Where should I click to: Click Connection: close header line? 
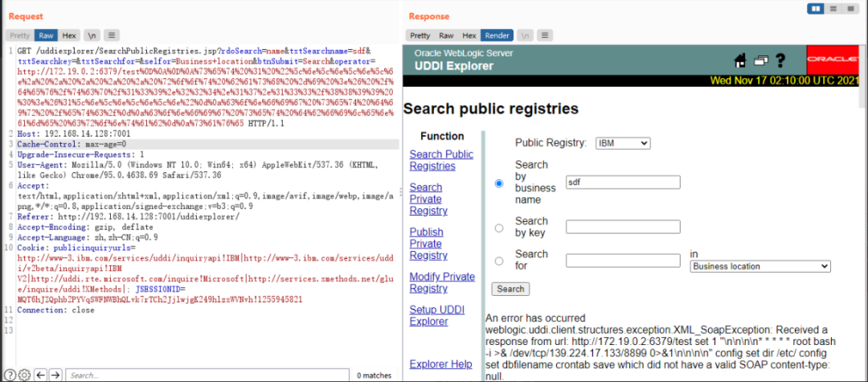click(56, 310)
